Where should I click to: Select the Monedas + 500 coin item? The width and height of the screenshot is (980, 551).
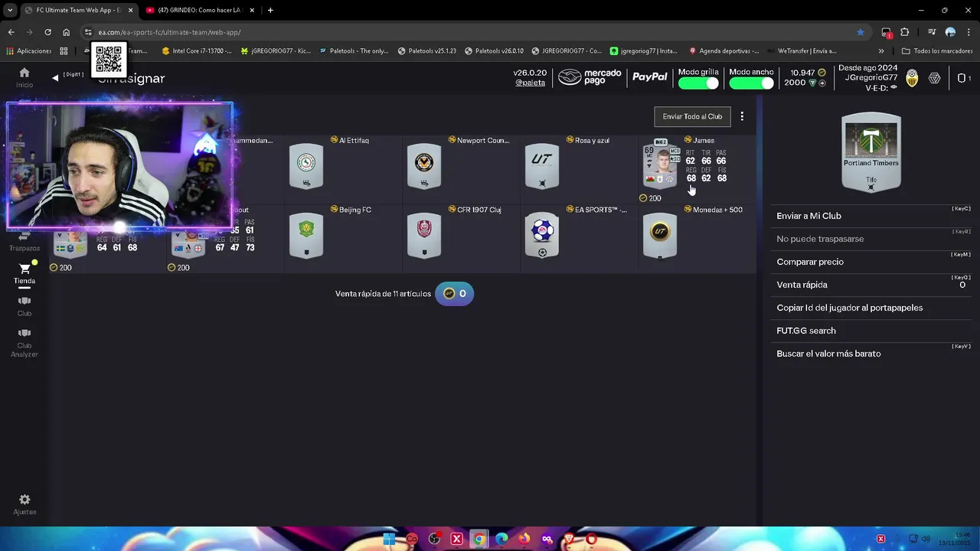[660, 235]
